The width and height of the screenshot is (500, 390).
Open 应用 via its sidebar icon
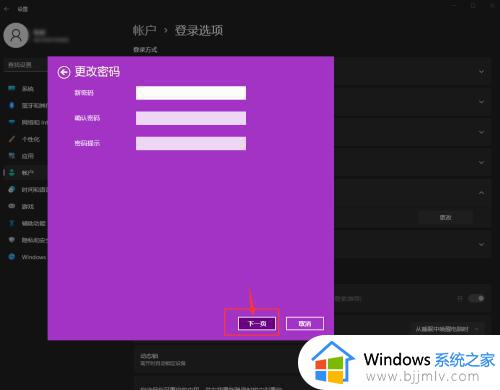coord(12,156)
